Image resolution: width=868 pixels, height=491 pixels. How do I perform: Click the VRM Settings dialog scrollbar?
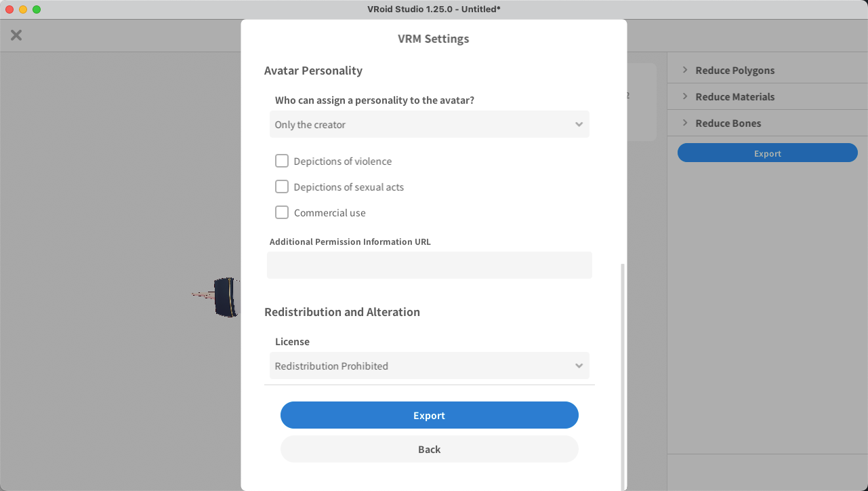click(x=623, y=373)
